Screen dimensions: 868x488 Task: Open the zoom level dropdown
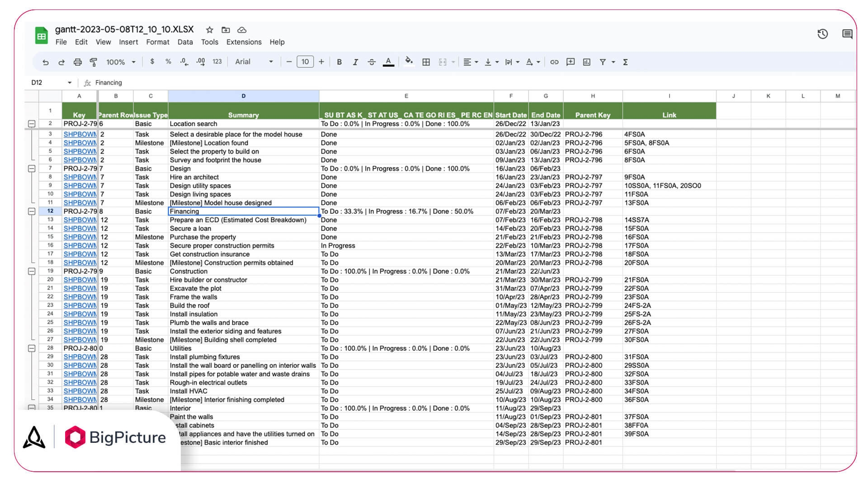tap(120, 62)
